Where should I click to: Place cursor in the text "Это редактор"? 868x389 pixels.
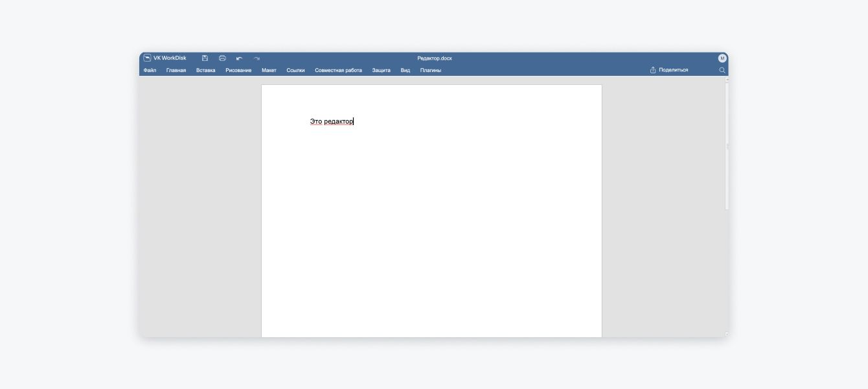point(332,121)
